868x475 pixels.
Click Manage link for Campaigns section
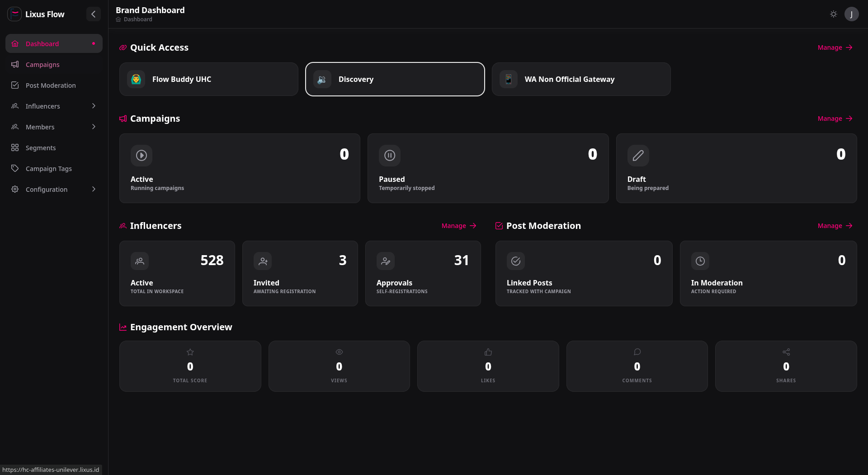[x=835, y=119]
